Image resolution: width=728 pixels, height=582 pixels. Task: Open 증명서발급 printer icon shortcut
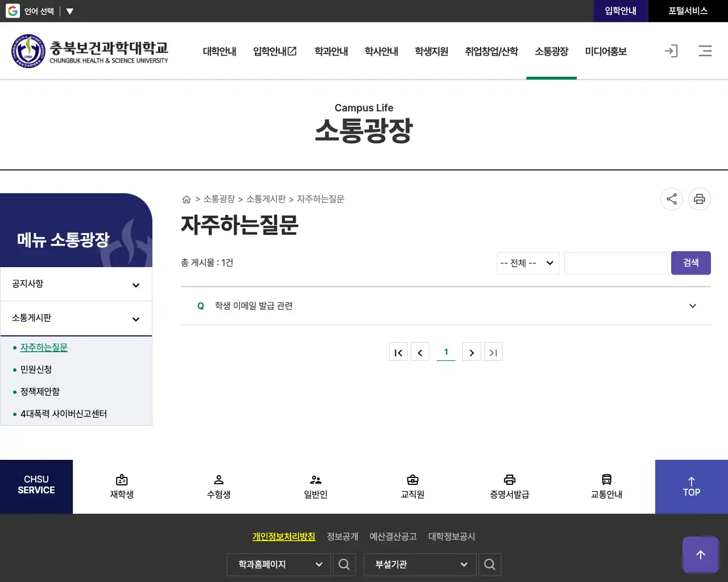tap(510, 487)
